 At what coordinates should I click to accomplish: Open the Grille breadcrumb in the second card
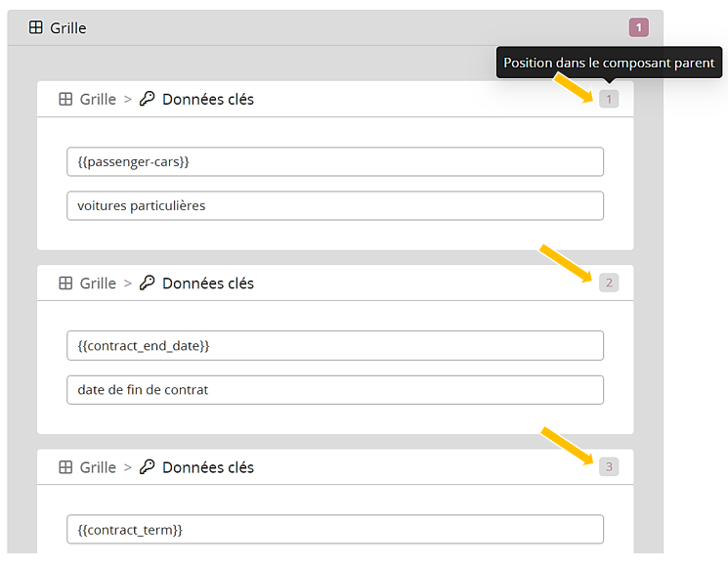98,283
